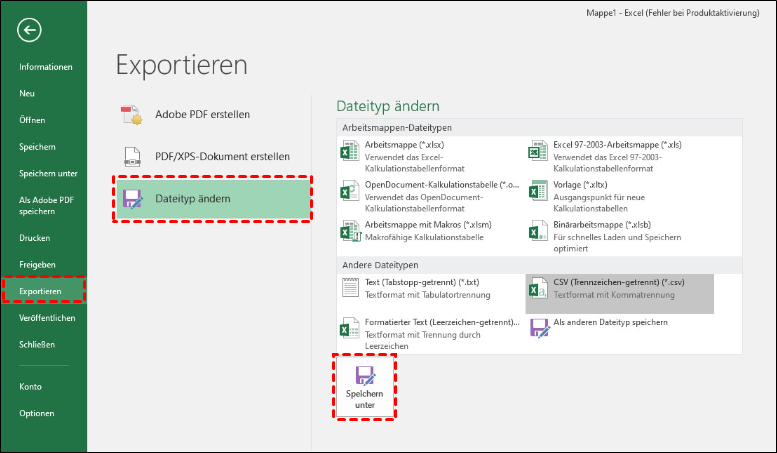The width and height of the screenshot is (777, 453).
Task: Click the OpenDocument-Kalkulationstabelle file icon
Action: click(x=350, y=191)
